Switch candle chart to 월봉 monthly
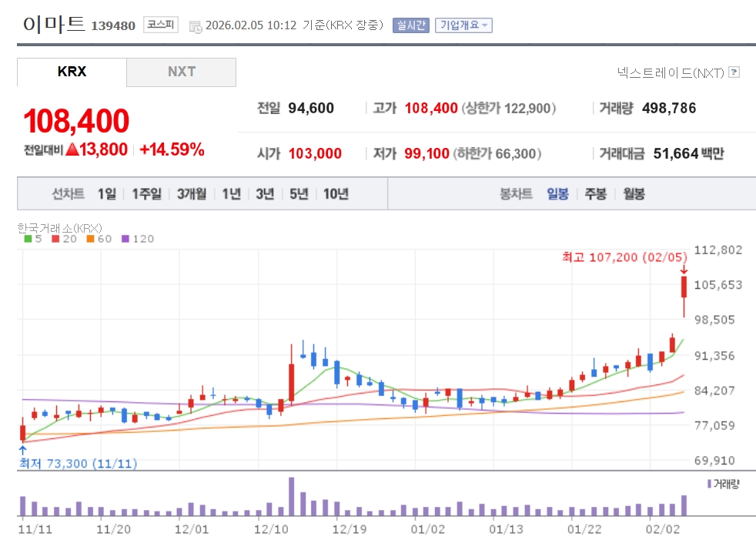756x550 pixels. point(634,194)
